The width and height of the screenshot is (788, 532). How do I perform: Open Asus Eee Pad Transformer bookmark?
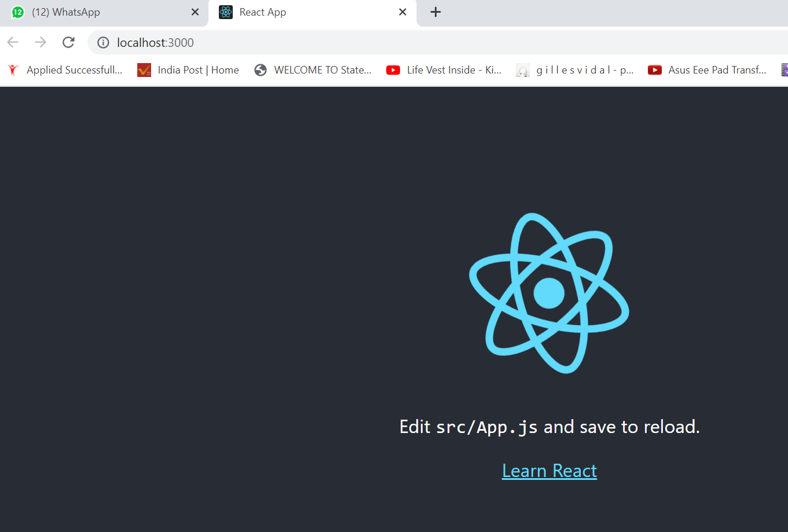[x=708, y=70]
